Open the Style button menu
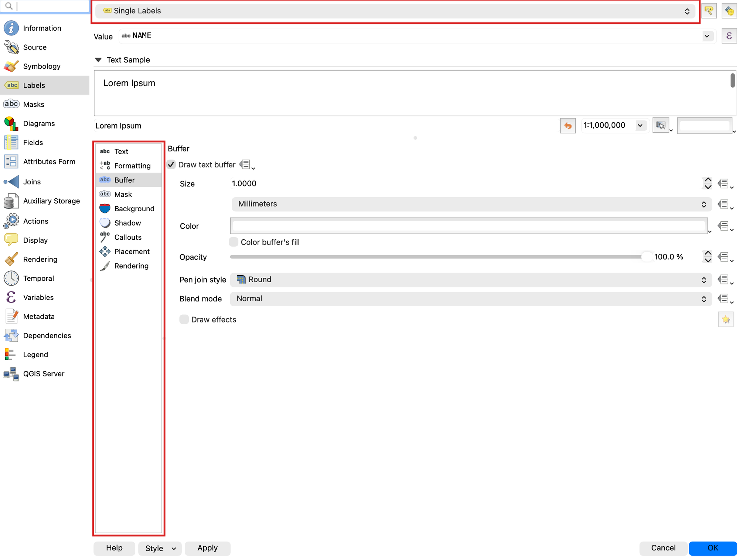Viewport: 739px width, 560px height. point(160,549)
